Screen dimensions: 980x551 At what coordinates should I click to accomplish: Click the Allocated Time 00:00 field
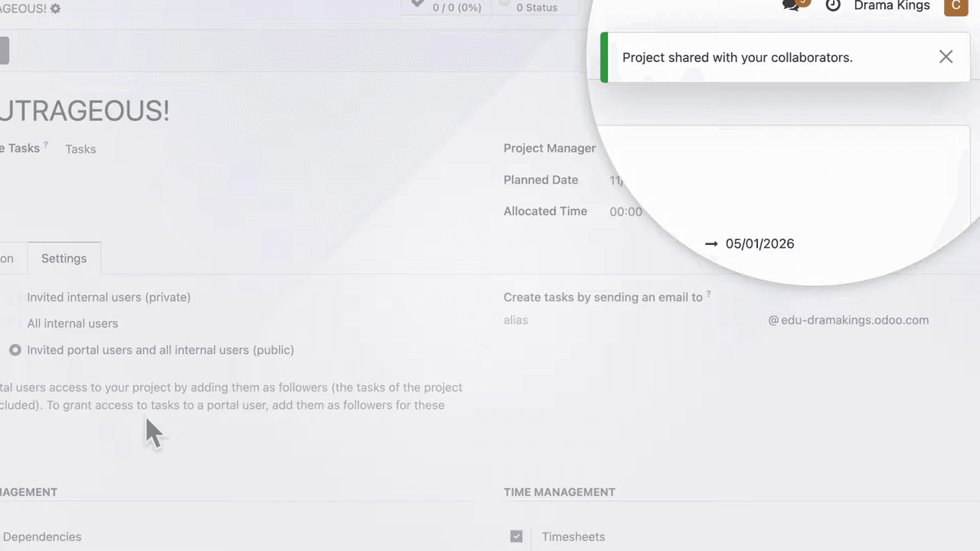(626, 212)
